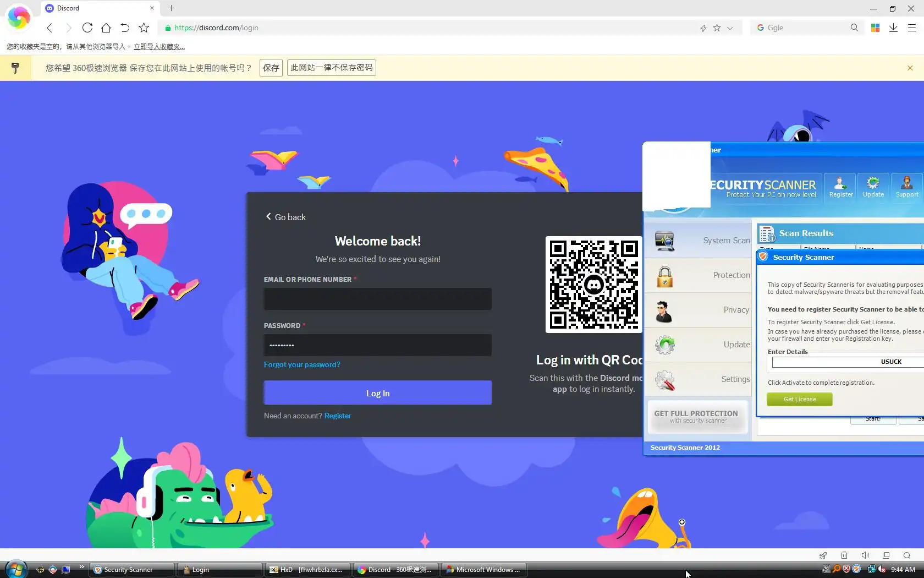This screenshot has width=924, height=578.
Task: Click the Discord QR code image
Action: (x=594, y=285)
